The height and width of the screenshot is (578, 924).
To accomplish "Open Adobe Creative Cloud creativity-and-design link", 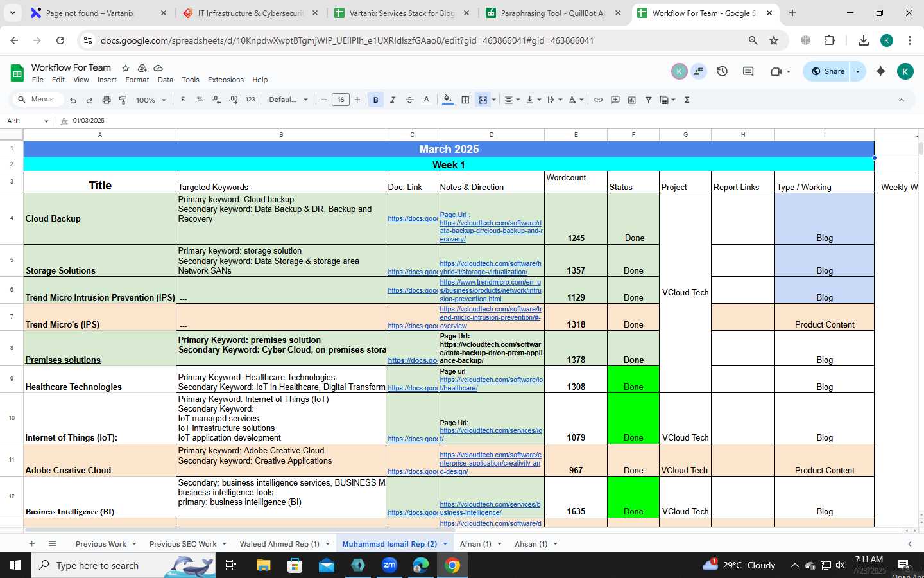I will (491, 463).
